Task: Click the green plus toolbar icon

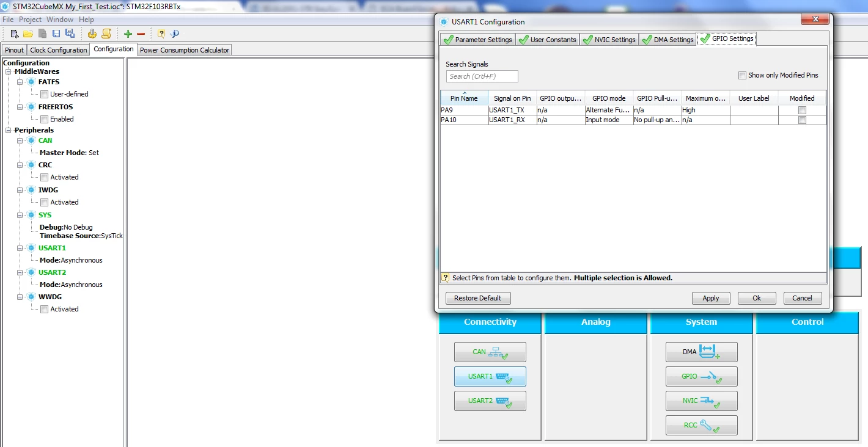Action: pyautogui.click(x=128, y=34)
